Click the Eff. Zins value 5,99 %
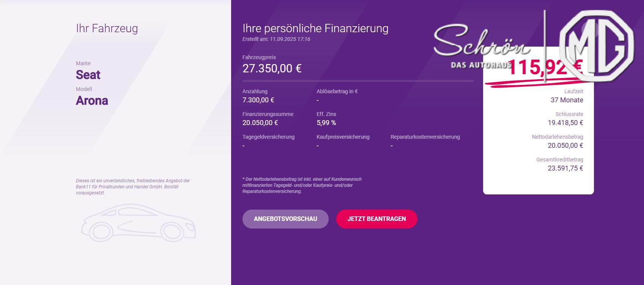The height and width of the screenshot is (285, 644). pos(326,123)
